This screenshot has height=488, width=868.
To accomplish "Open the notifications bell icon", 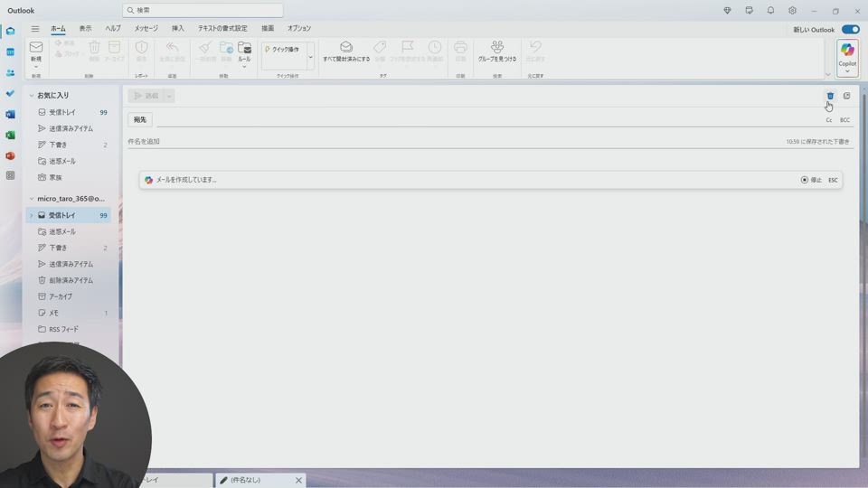I will click(x=770, y=11).
